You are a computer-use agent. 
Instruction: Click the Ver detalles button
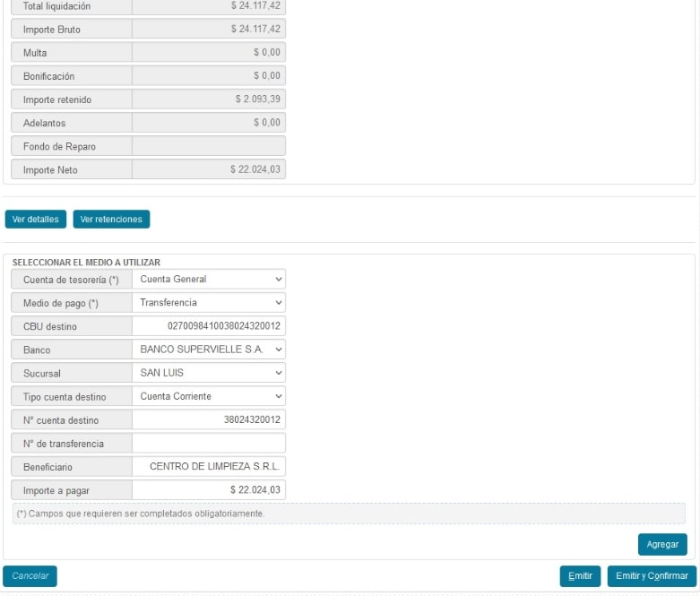36,220
